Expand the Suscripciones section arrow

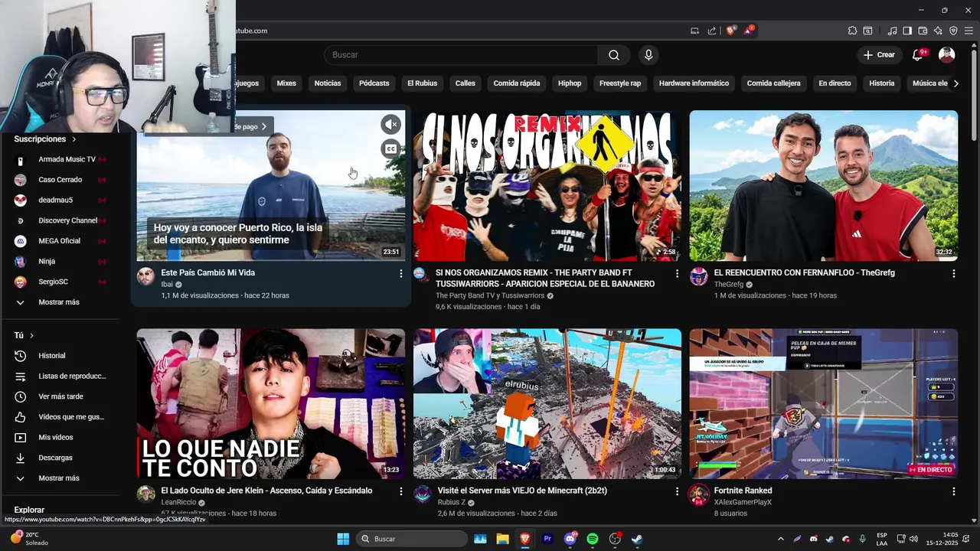pos(74,139)
